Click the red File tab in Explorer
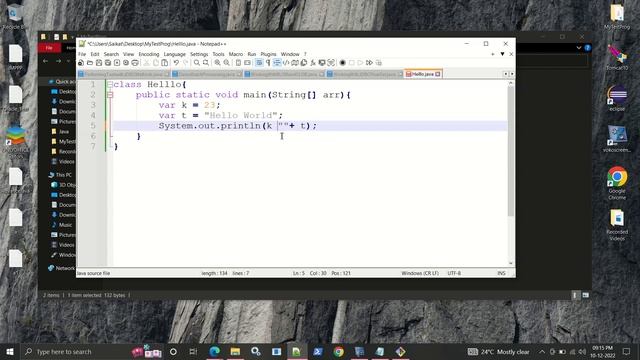This screenshot has height=360, width=640. point(49,48)
